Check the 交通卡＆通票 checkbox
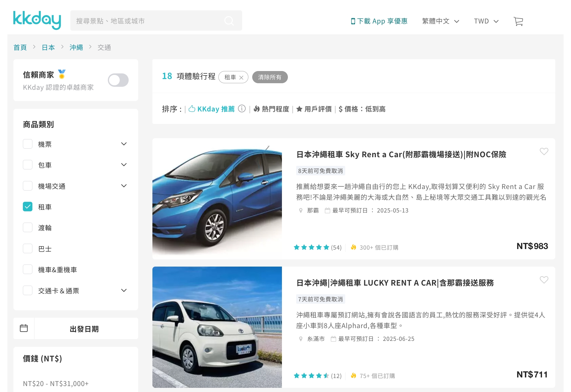The image size is (571, 392). coord(28,291)
